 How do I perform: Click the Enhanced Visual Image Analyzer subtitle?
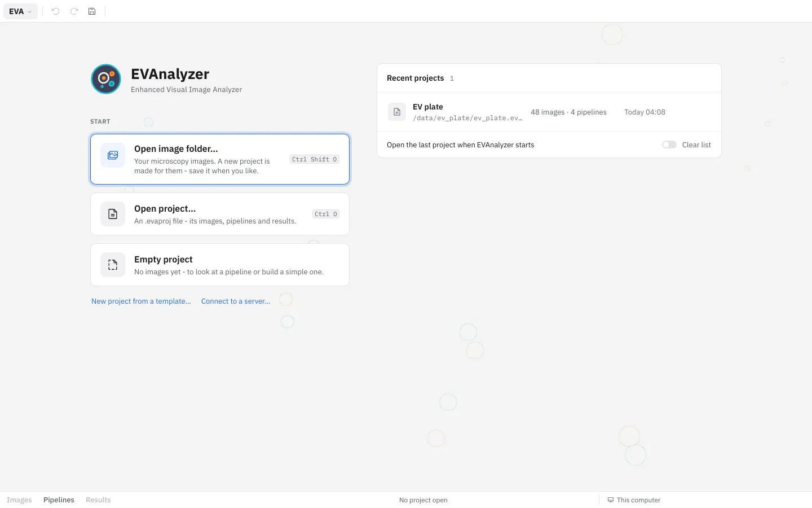point(186,90)
